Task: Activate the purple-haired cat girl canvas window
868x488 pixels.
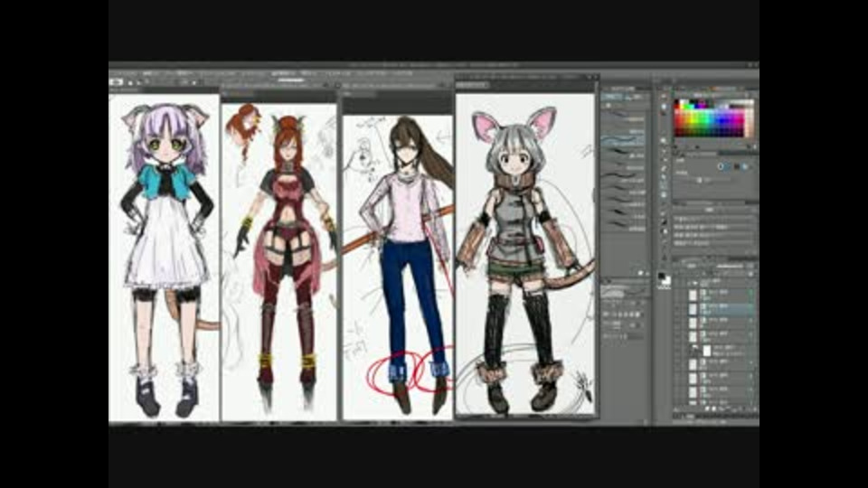Action: pos(165,258)
